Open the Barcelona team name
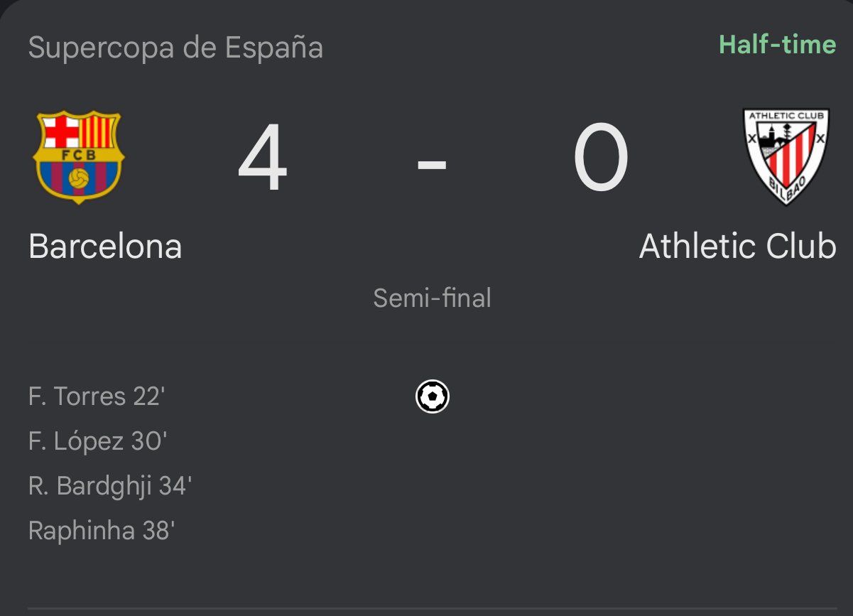Screen dimensions: 853x616 (x=105, y=247)
